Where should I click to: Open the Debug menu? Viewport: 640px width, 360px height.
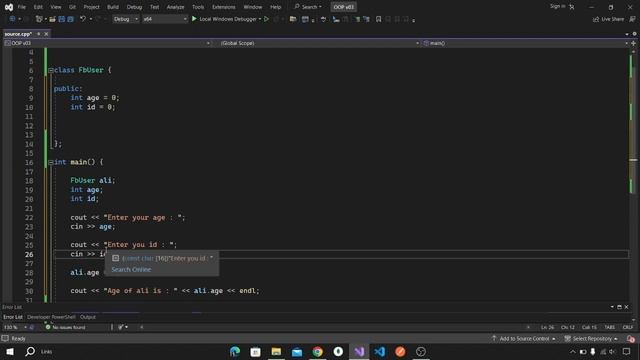point(134,7)
